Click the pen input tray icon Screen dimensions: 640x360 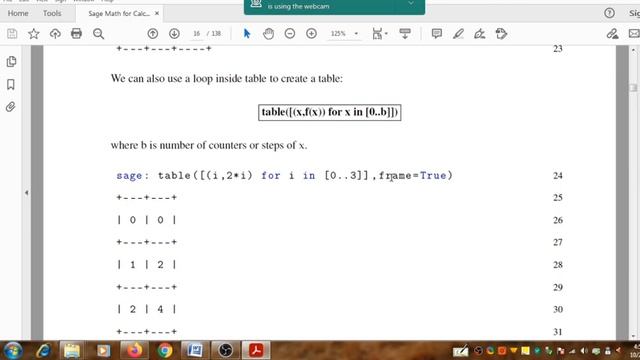[460, 351]
